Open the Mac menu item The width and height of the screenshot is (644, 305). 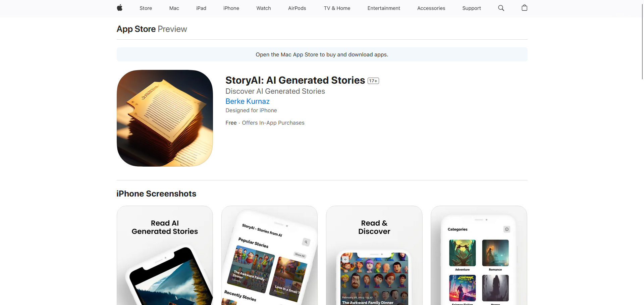(x=174, y=8)
